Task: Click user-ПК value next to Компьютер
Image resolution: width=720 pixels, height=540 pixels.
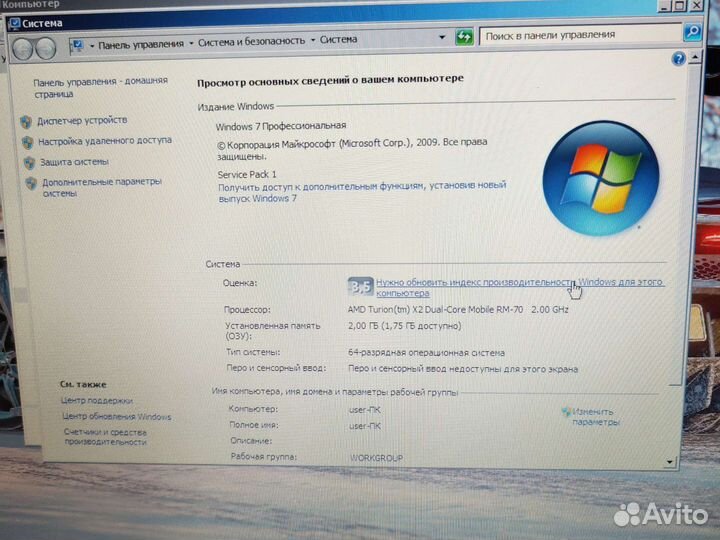Action: (x=365, y=410)
